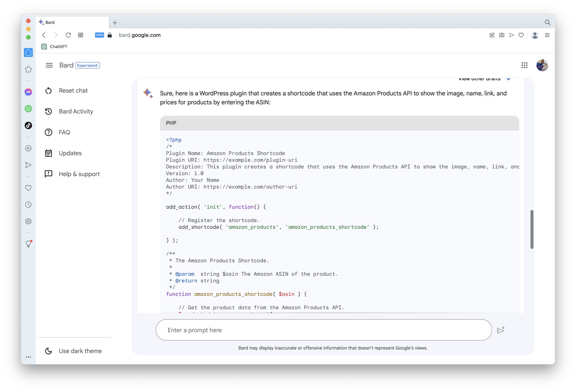Toggle Use dark theme

click(x=73, y=351)
